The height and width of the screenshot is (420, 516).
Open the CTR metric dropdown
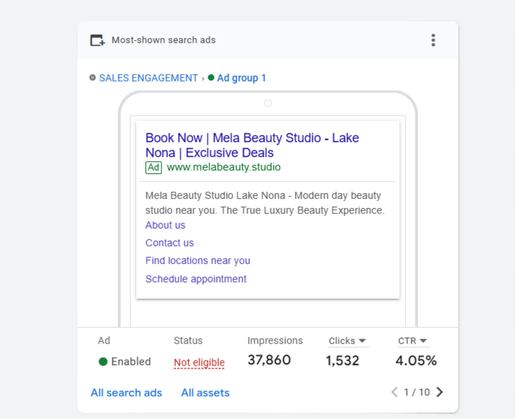pos(413,341)
